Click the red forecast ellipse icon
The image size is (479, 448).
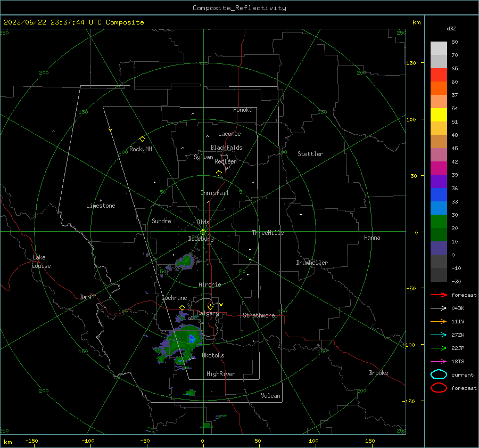(x=439, y=388)
